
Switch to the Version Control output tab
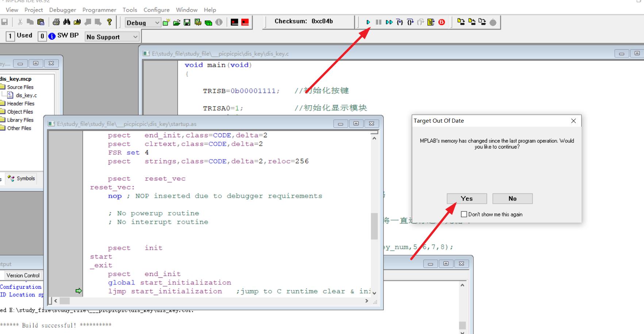point(23,276)
